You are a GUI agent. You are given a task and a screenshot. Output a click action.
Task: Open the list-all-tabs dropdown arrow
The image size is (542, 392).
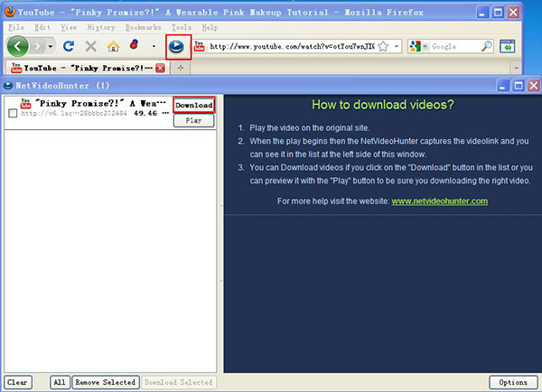(x=516, y=68)
